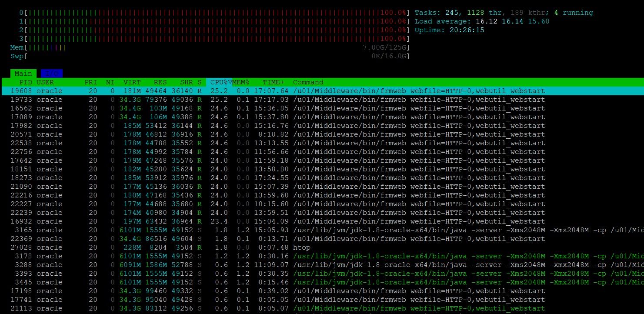Select process row PID 17198
Screen dimensions: 644x314
[322, 291]
